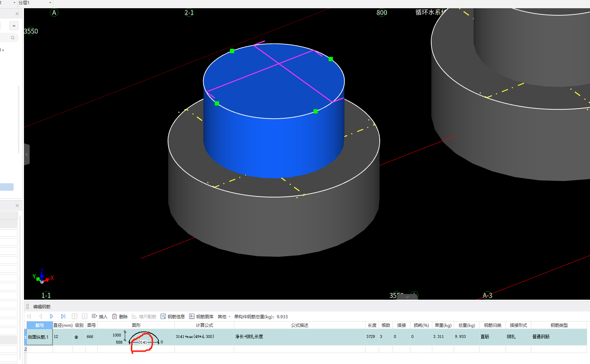Go to the previous rebar record

tap(40, 316)
